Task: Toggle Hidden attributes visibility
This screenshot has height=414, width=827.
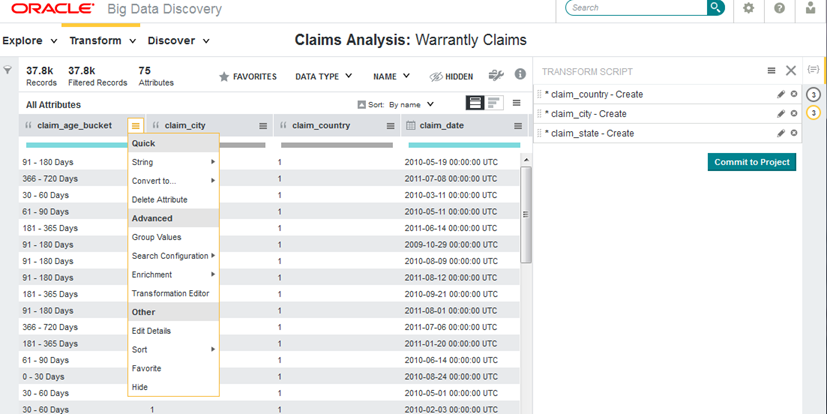Action: 451,77
